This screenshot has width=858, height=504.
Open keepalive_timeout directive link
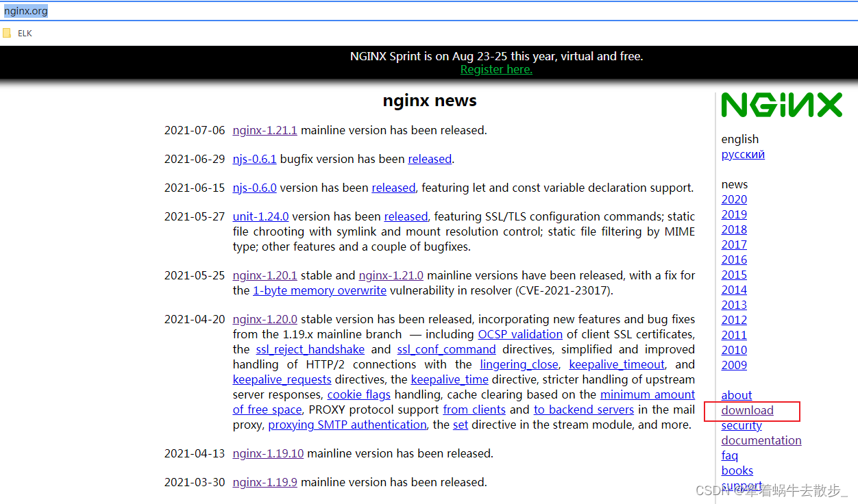click(617, 364)
